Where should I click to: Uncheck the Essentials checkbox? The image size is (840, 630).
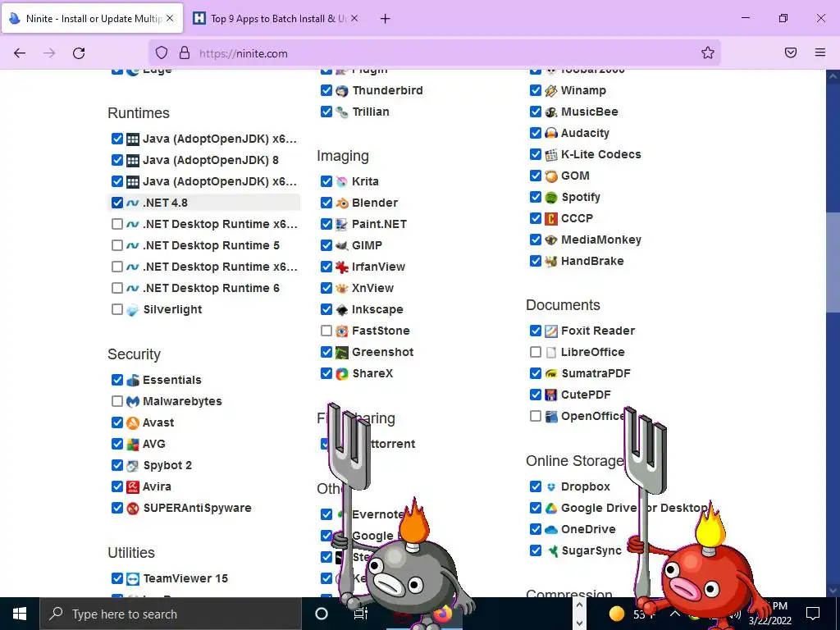click(x=117, y=380)
